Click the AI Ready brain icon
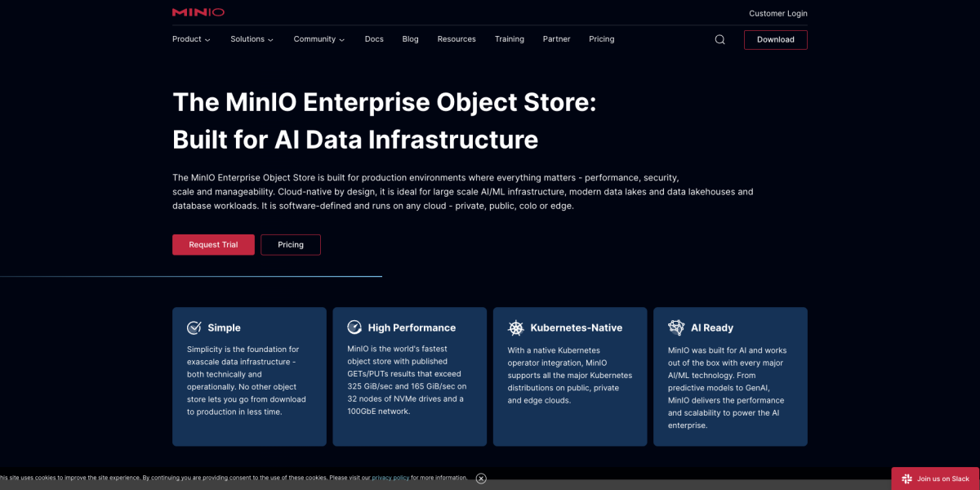 [x=675, y=327]
